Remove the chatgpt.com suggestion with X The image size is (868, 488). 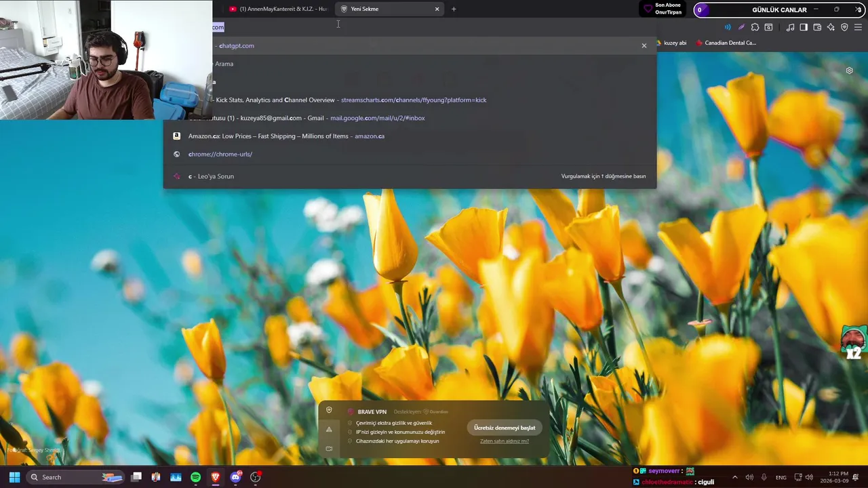[x=644, y=45]
